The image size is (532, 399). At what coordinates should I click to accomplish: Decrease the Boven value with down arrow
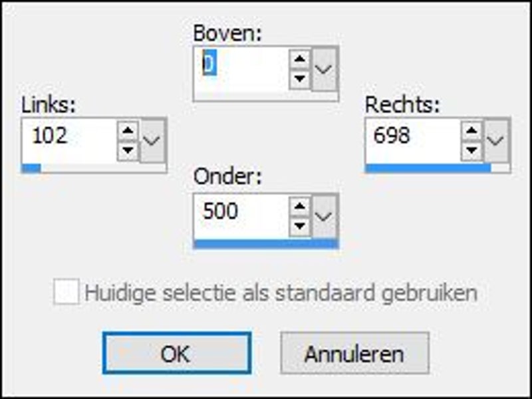[301, 78]
